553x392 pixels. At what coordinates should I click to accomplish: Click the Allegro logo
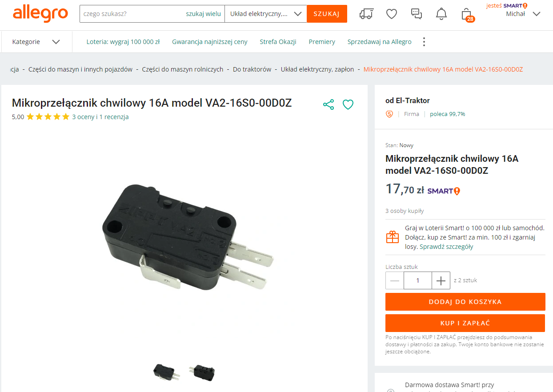40,13
